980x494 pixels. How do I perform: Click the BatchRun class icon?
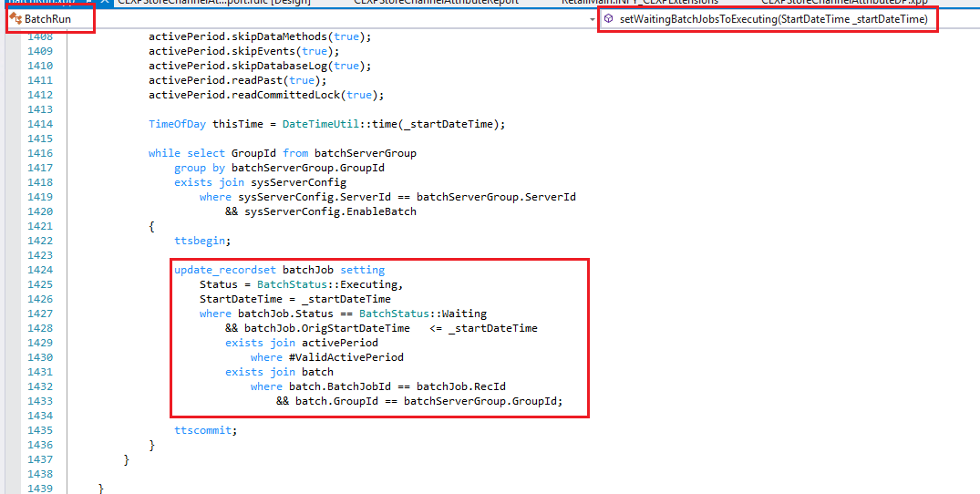click(15, 18)
